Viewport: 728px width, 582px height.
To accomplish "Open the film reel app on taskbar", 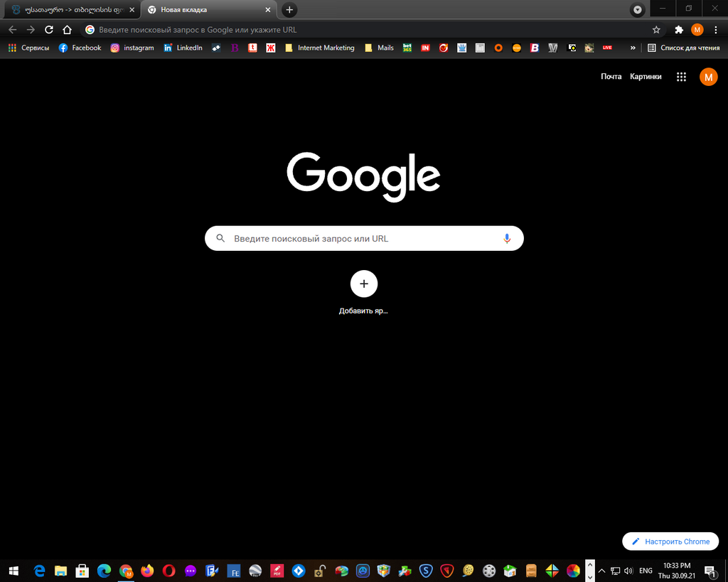I will 489,571.
